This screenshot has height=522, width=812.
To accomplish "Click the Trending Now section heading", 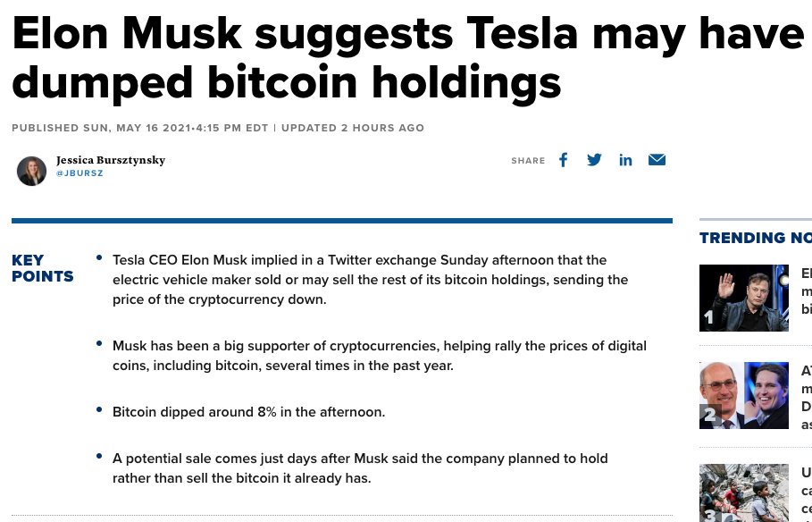I will 755,238.
